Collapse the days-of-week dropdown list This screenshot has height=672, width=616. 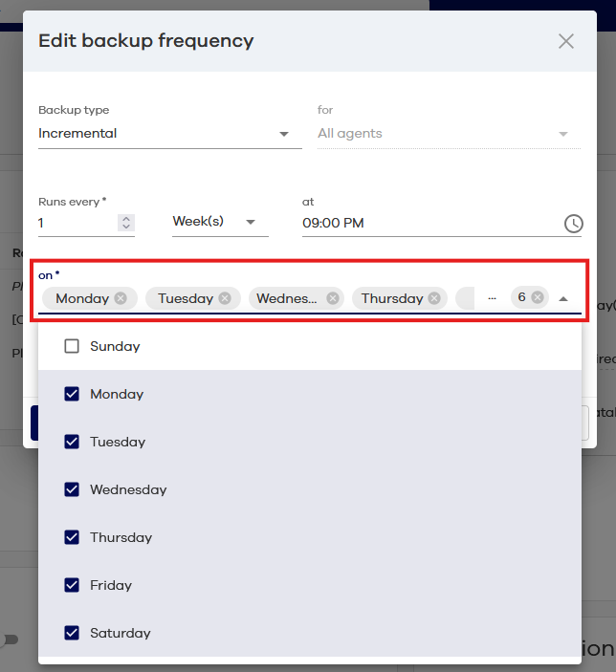563,298
